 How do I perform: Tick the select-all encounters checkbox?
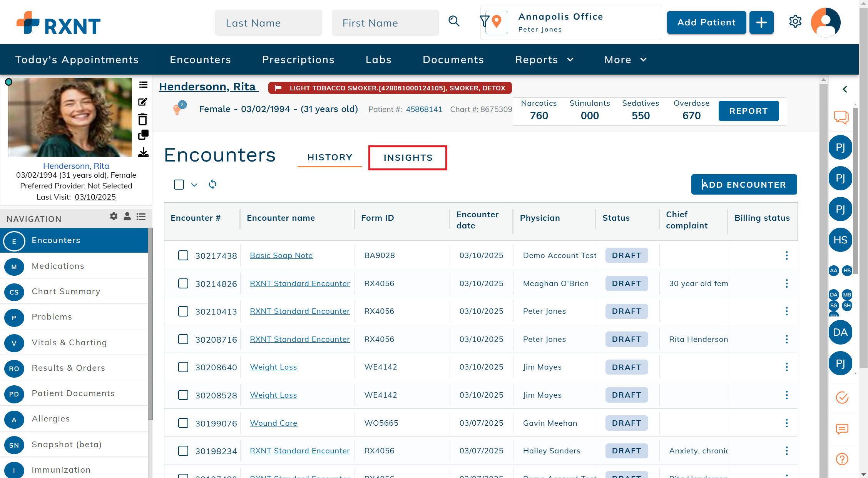pos(179,185)
